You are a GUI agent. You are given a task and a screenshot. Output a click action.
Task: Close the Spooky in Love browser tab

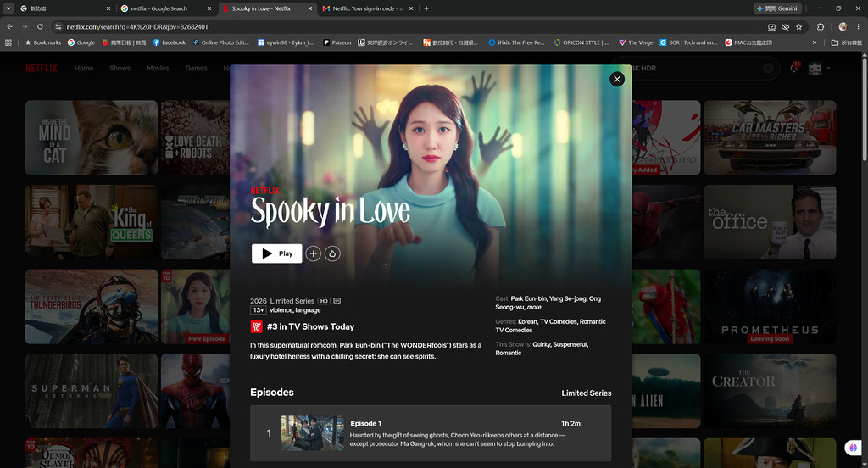tap(310, 8)
